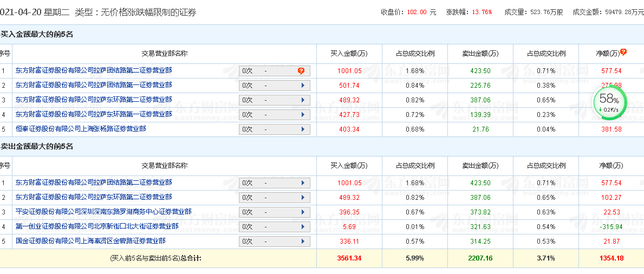Click the 卖出金额最大的前5名 section heading
This screenshot has width=644, height=274.
37,146
